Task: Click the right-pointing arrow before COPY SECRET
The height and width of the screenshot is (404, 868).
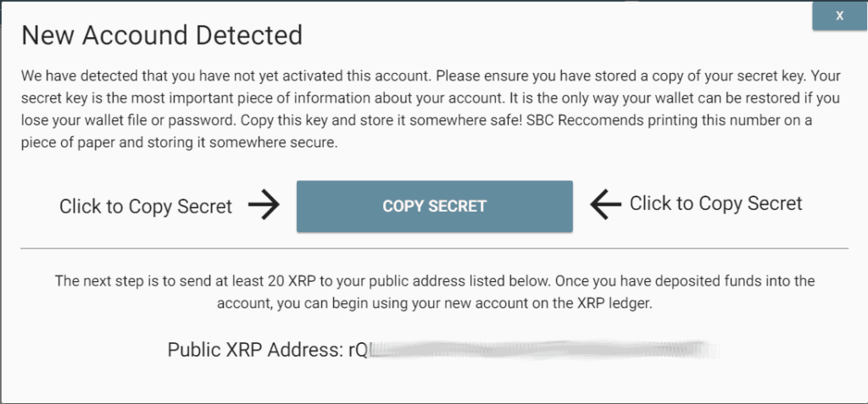Action: tap(264, 206)
